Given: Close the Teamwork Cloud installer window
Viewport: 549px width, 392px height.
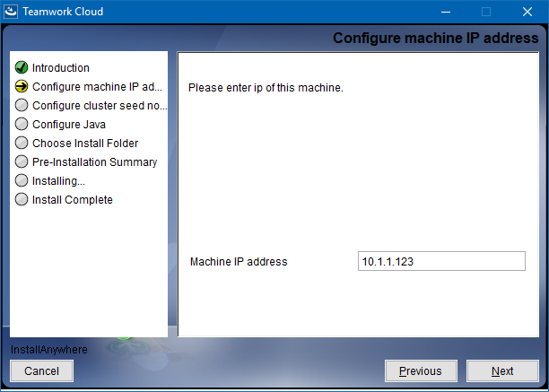Looking at the screenshot, I should (x=527, y=12).
